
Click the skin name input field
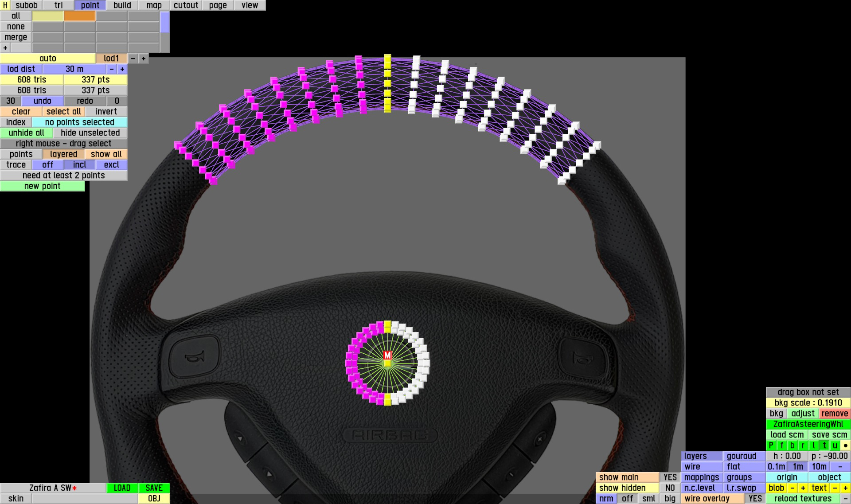click(85, 499)
